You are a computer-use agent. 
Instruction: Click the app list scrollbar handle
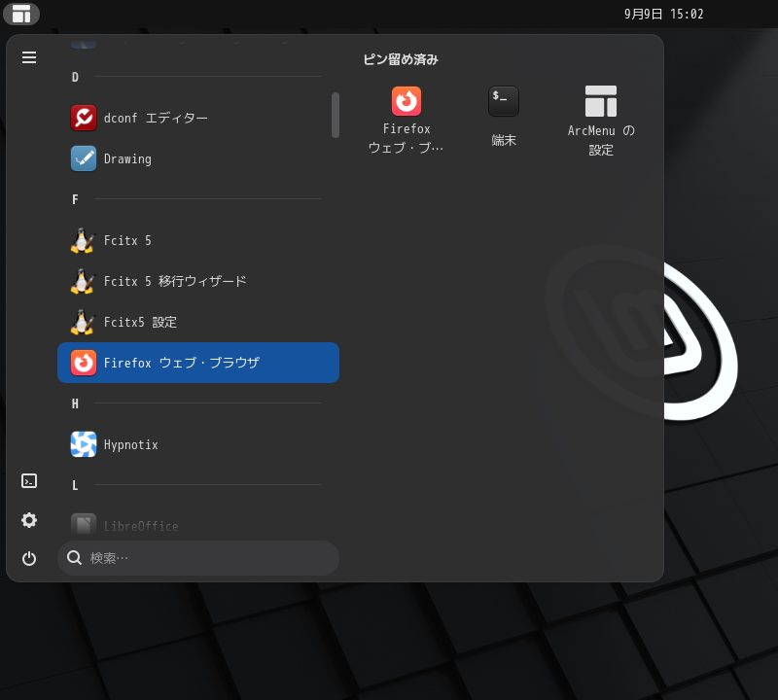click(336, 115)
